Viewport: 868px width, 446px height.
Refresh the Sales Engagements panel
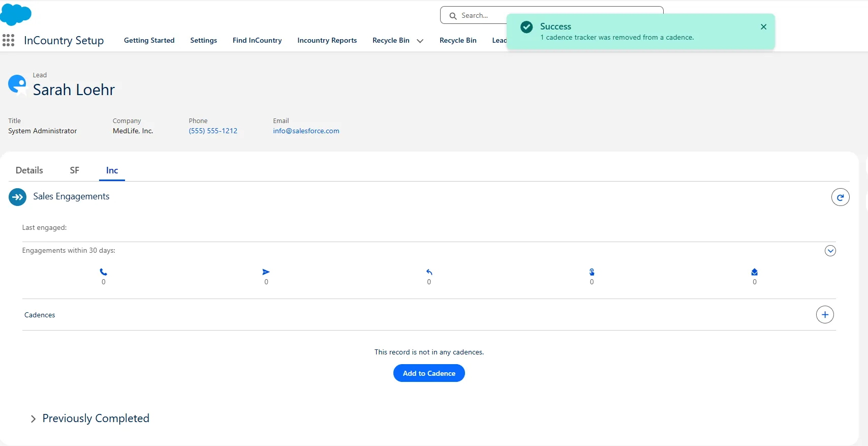(840, 197)
